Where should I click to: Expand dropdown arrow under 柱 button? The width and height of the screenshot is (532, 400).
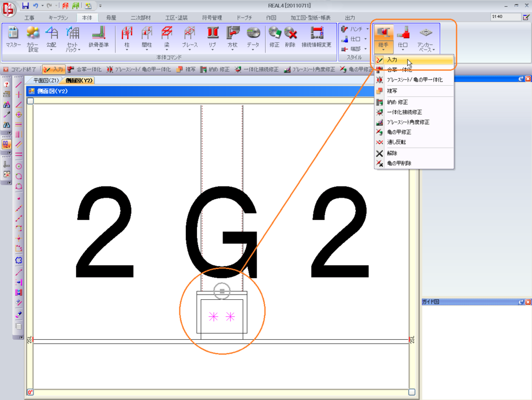pyautogui.click(x=127, y=50)
